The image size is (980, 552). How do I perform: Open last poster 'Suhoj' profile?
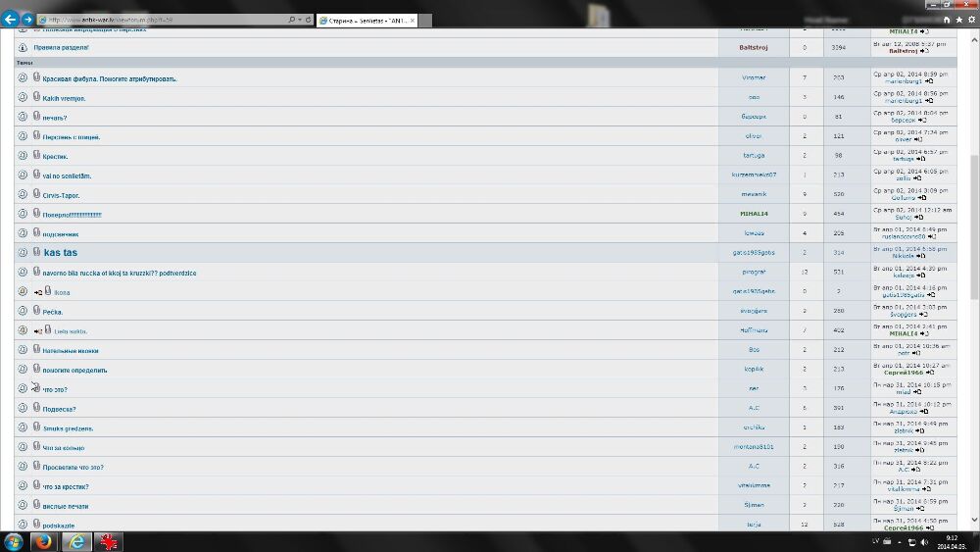[x=904, y=217]
